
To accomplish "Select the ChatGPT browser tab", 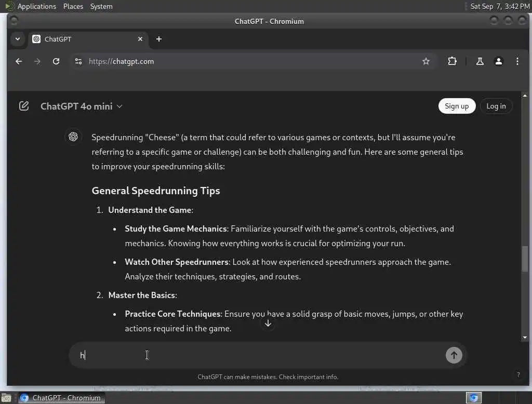I will point(88,39).
